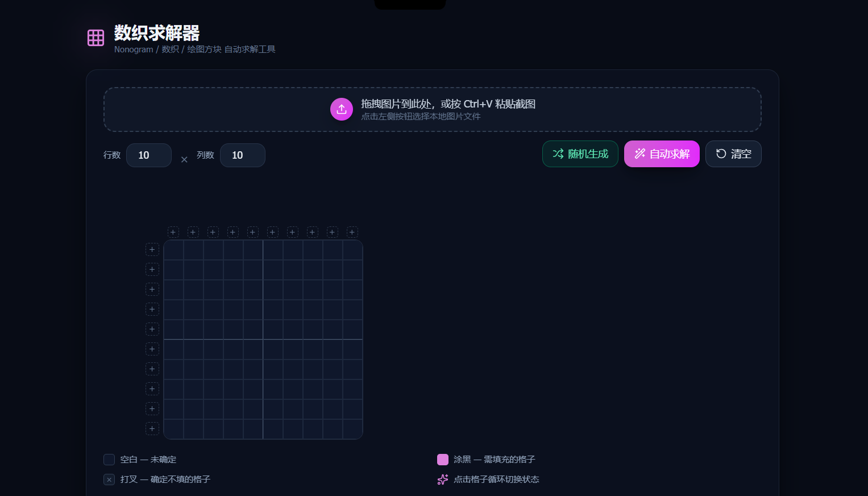This screenshot has width=868, height=496.
Task: Click the hint 点击左侧按钮选择本地图片文件
Action: [421, 117]
